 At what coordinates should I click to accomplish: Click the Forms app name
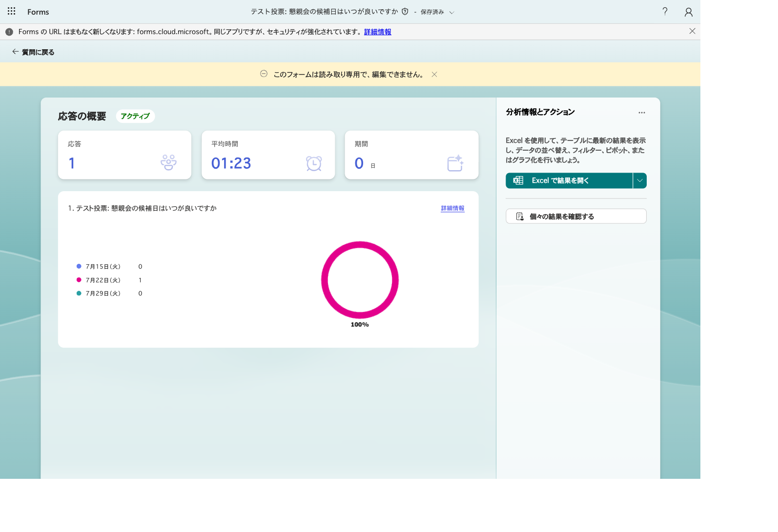tap(38, 12)
